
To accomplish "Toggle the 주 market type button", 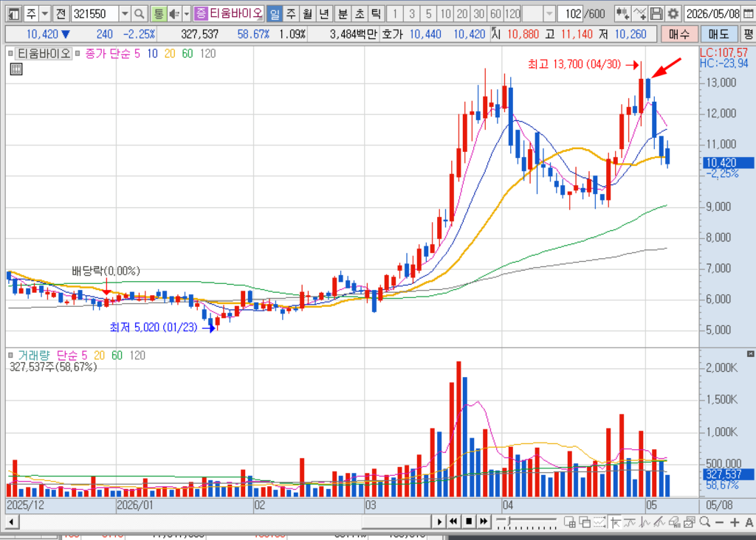I will (x=30, y=14).
